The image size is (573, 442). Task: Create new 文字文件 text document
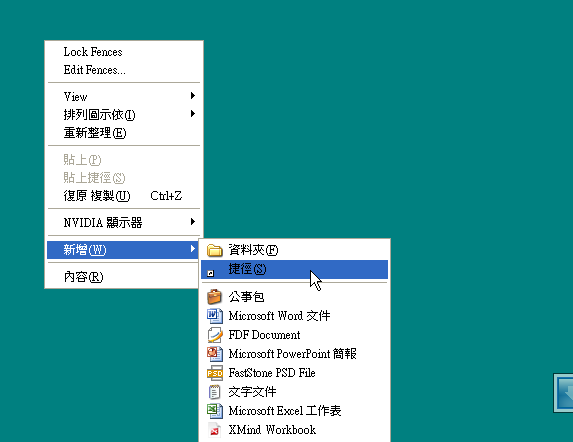click(294, 392)
